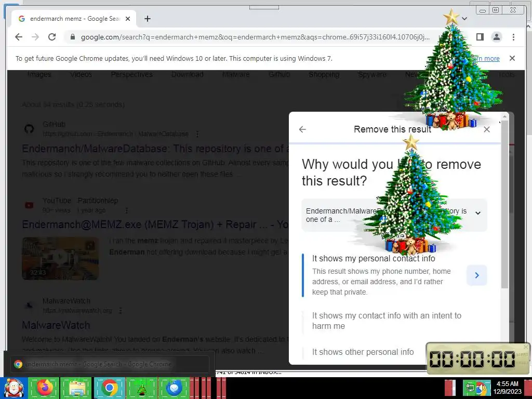Image resolution: width=532 pixels, height=399 pixels.
Task: Click the Chrome taskbar preview thumbnail
Action: point(109,364)
